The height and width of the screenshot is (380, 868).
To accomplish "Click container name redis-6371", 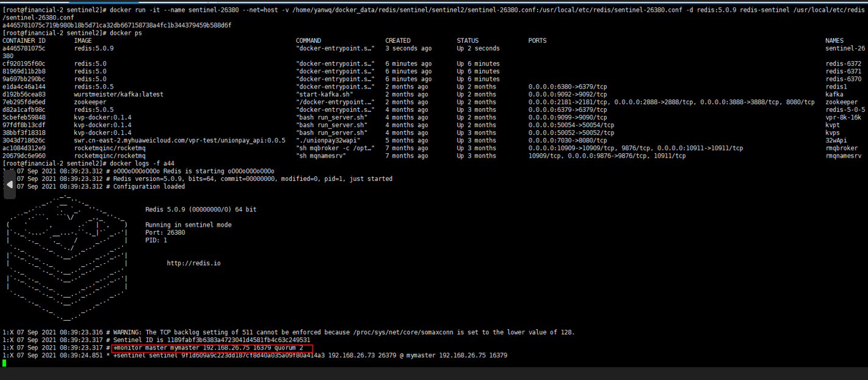I will coord(844,71).
